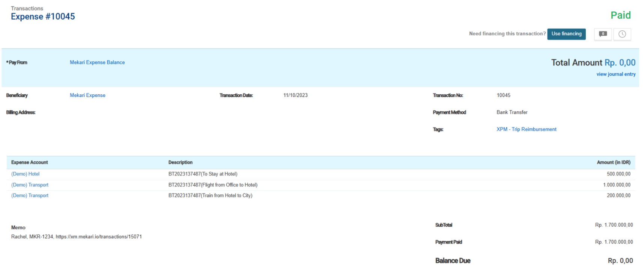
Task: Open (Demo) Transport account for train row
Action: click(x=30, y=195)
